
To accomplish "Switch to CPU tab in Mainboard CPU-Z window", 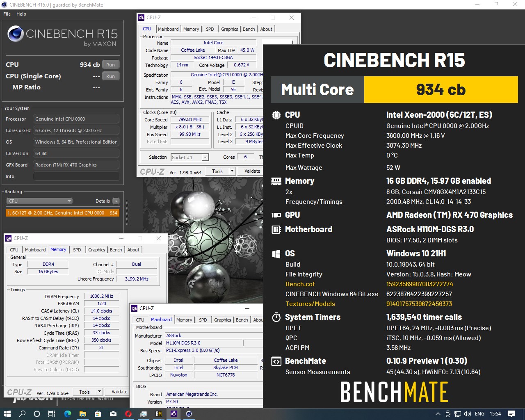I will tap(140, 320).
